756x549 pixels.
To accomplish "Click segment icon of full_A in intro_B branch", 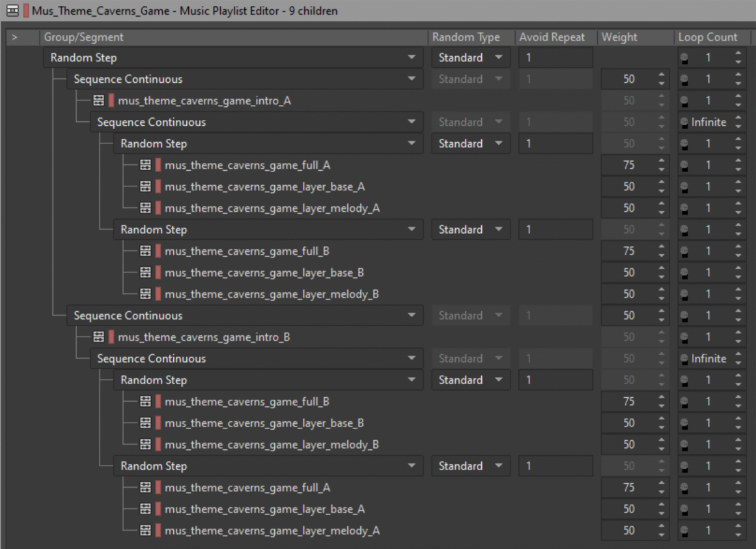I will pos(145,488).
